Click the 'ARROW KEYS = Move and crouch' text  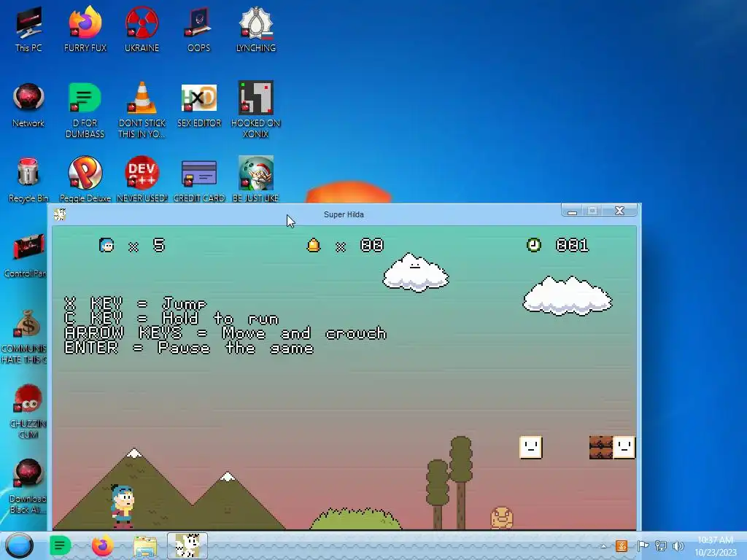[225, 332]
